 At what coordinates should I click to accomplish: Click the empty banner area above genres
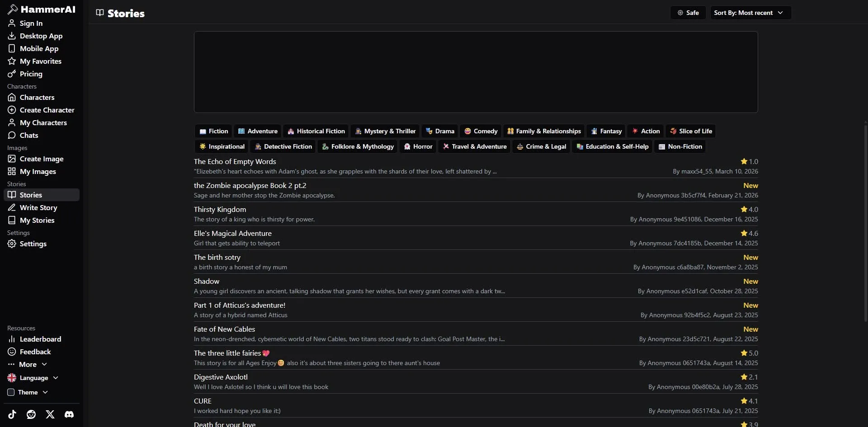pos(476,72)
